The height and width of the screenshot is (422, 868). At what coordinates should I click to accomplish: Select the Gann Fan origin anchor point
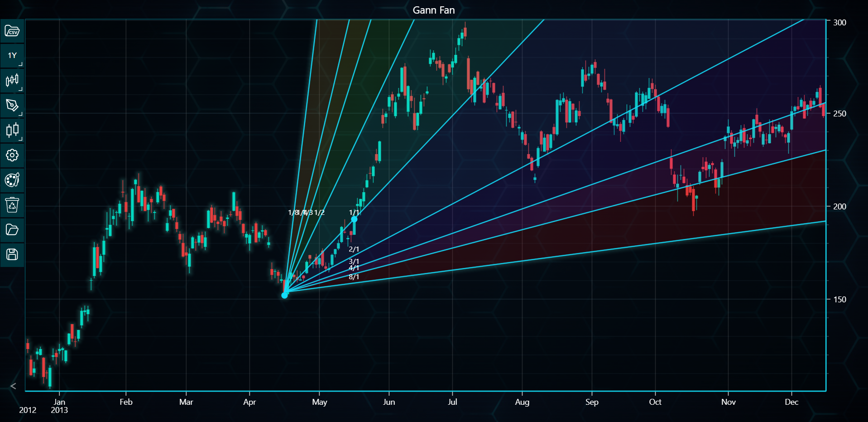[284, 296]
